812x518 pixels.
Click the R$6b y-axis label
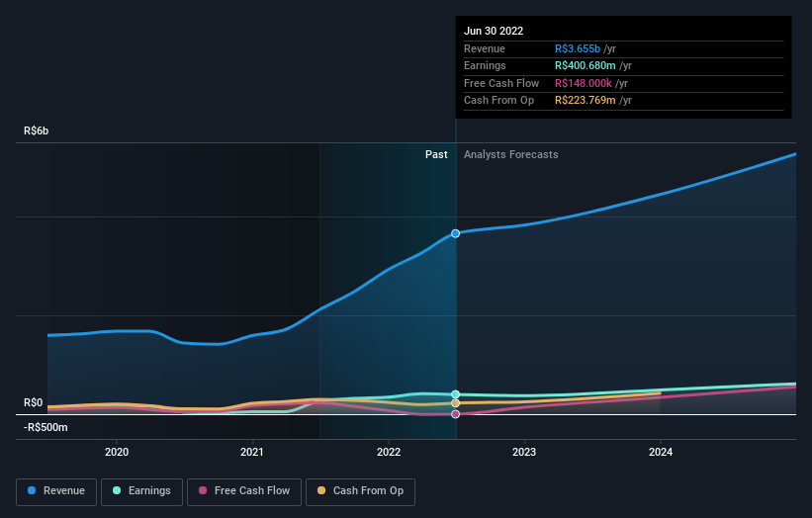[x=37, y=130]
